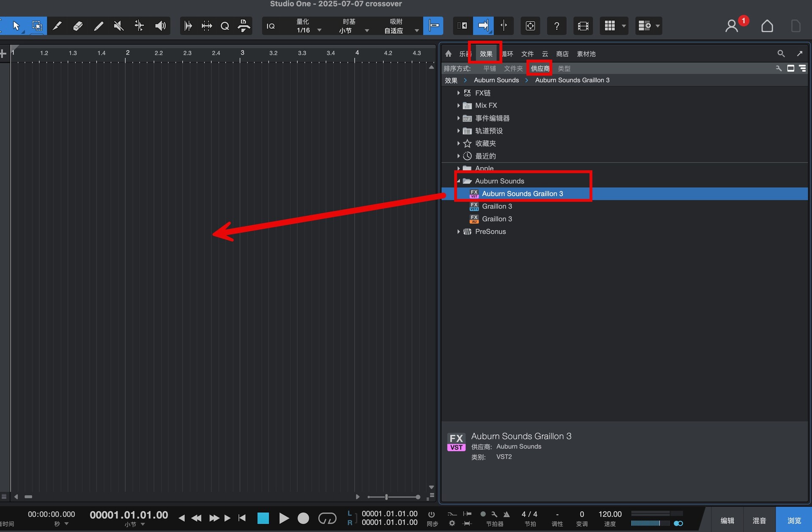Open the browser wrench settings icon

pos(779,68)
